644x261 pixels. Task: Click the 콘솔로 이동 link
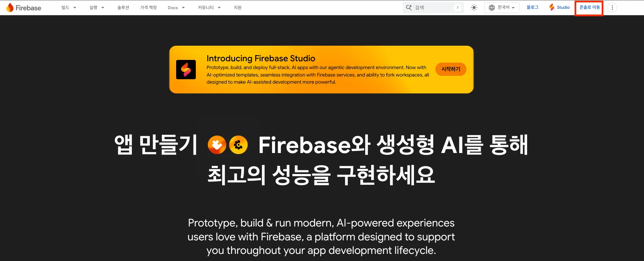pyautogui.click(x=589, y=7)
